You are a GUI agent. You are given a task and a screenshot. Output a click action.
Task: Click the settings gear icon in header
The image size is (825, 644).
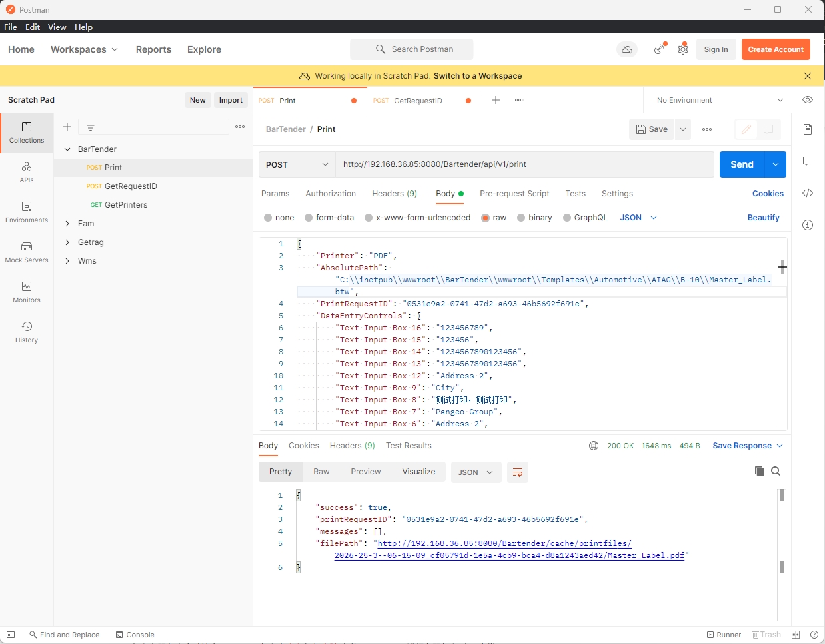[683, 49]
